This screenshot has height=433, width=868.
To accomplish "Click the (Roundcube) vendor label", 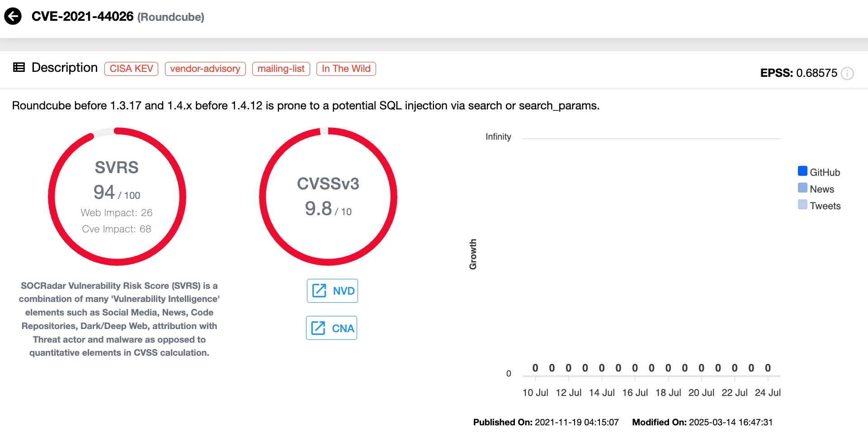I will 171,17.
